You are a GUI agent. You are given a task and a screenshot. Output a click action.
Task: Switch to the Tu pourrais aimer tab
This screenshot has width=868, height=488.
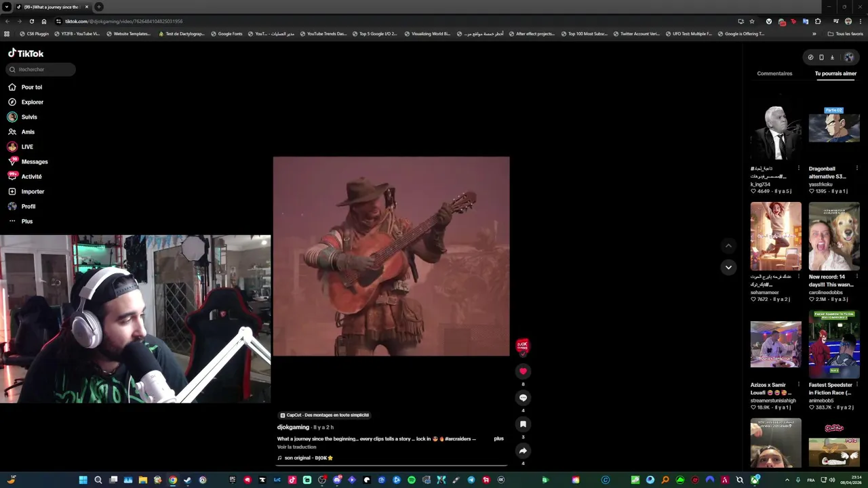(835, 73)
